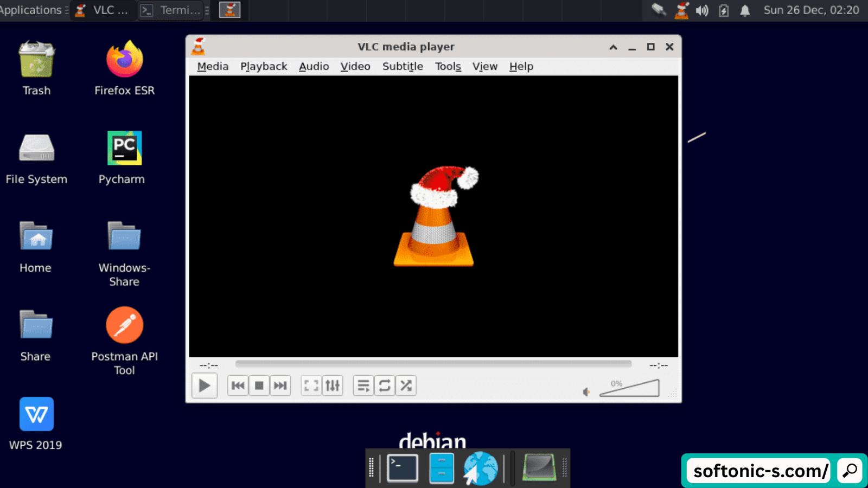
Task: Open the Video menu
Action: coord(355,66)
